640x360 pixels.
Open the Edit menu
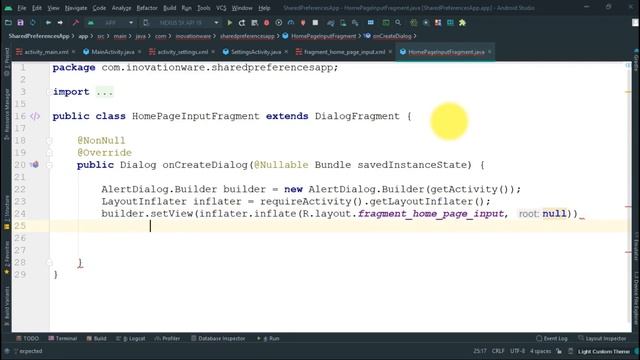click(37, 8)
